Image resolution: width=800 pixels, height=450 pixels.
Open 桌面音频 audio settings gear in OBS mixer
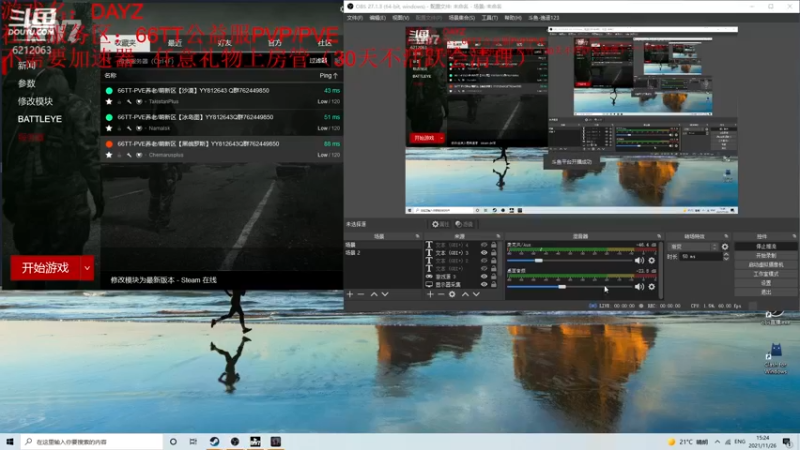[x=652, y=287]
